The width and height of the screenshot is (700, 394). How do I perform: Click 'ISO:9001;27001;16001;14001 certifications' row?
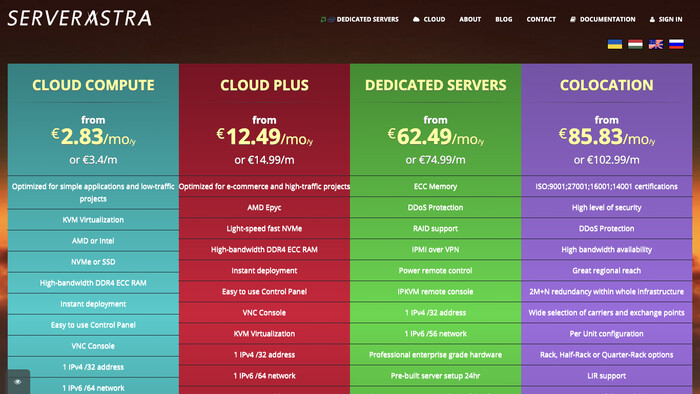click(x=607, y=186)
